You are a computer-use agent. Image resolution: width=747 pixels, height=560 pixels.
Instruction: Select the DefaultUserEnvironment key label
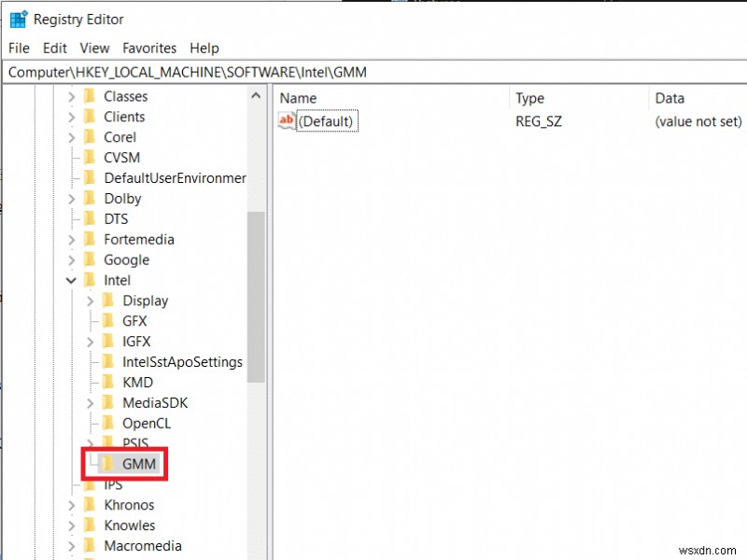pyautogui.click(x=175, y=178)
